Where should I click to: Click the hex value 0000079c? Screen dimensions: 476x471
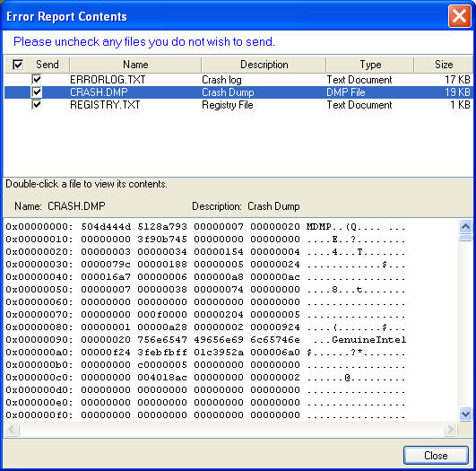click(x=106, y=264)
